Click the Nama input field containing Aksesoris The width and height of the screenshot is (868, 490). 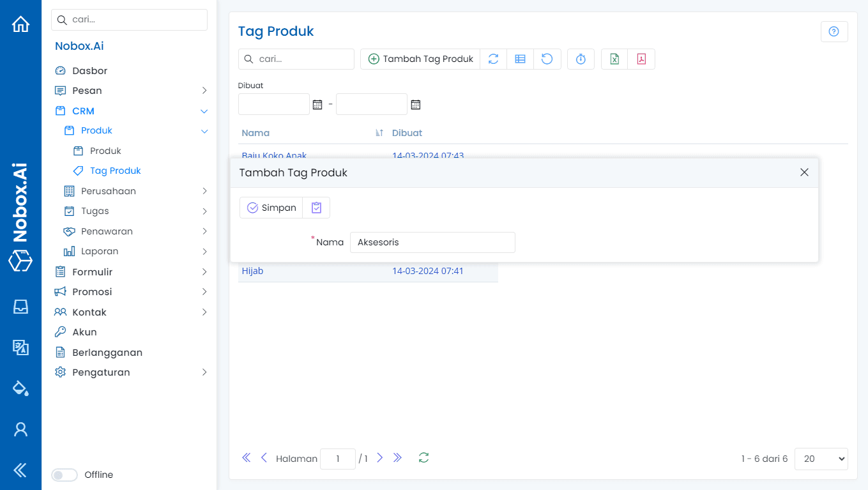[x=432, y=243]
